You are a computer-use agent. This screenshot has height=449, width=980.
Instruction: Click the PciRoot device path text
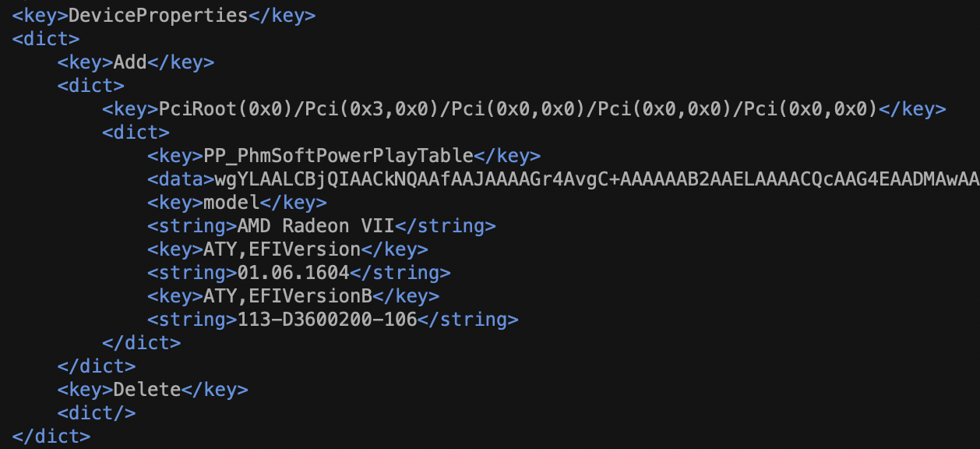(x=518, y=109)
